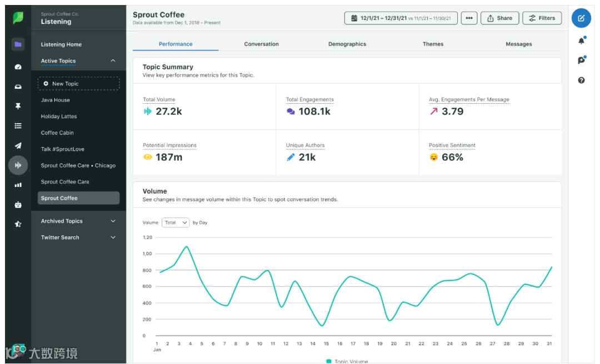Select the Sprout Coffee Care topic

(65, 182)
